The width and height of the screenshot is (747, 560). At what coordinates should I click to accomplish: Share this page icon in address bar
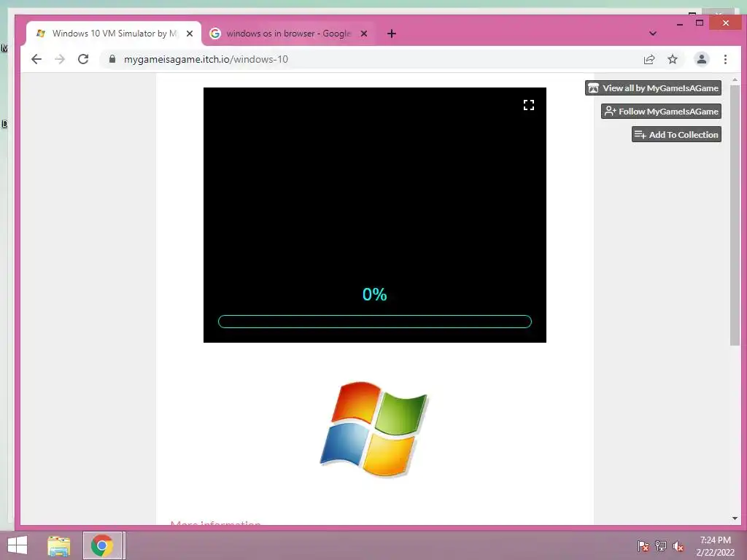click(649, 59)
